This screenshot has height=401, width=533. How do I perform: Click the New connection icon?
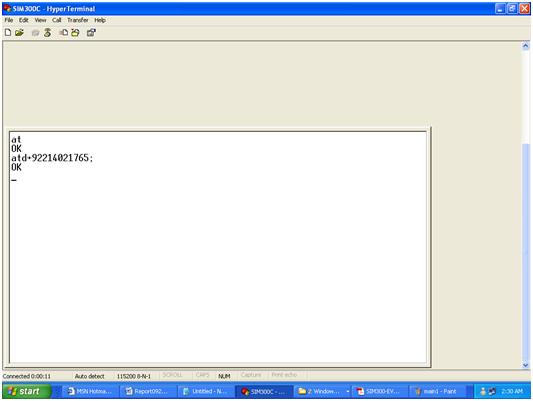point(7,33)
